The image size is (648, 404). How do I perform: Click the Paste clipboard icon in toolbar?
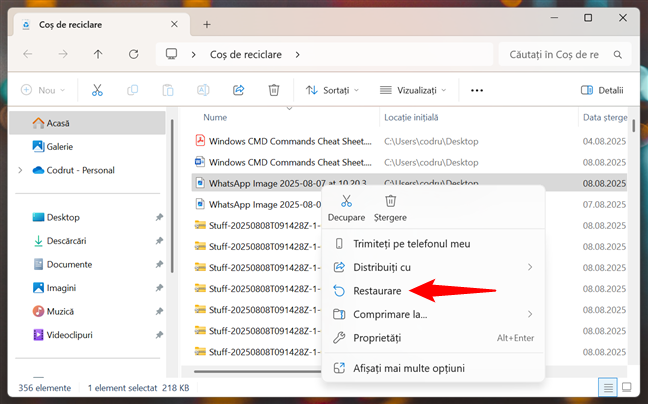168,90
